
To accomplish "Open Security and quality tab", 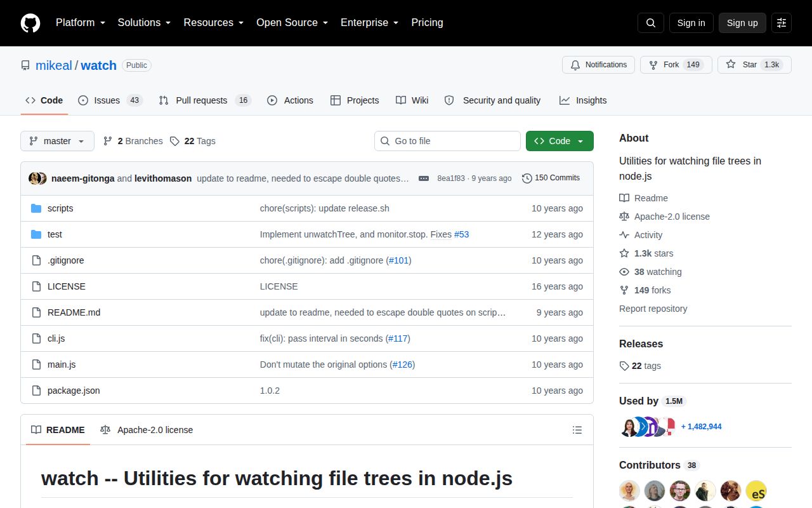I will click(x=493, y=100).
